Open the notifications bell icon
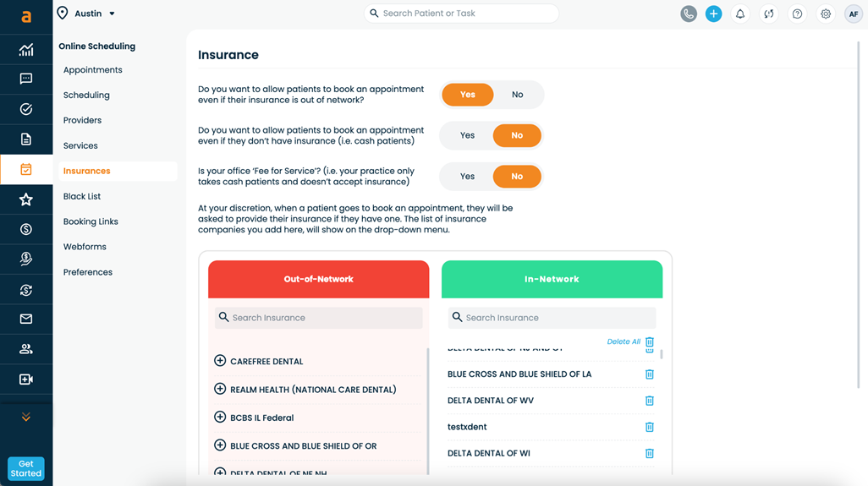The width and height of the screenshot is (868, 486). click(x=740, y=14)
